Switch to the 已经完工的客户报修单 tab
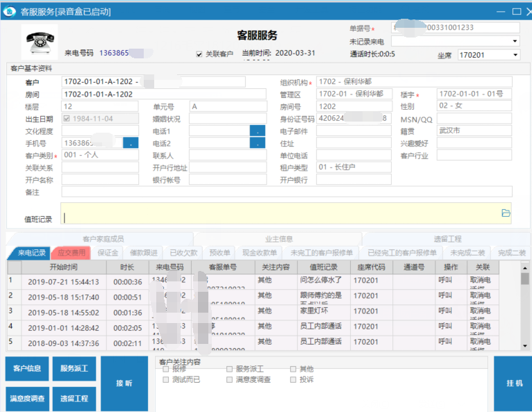This screenshot has width=532, height=412. pyautogui.click(x=402, y=253)
